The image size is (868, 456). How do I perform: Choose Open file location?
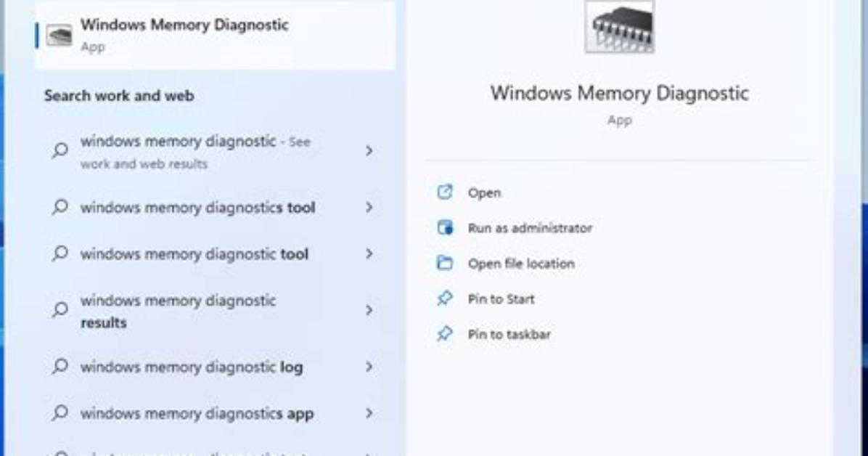click(x=521, y=263)
